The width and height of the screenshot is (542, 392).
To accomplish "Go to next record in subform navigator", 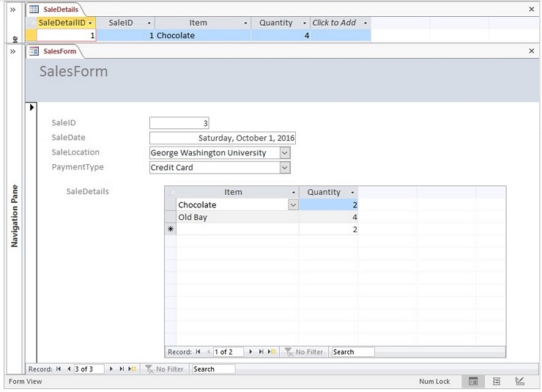I will pos(251,352).
